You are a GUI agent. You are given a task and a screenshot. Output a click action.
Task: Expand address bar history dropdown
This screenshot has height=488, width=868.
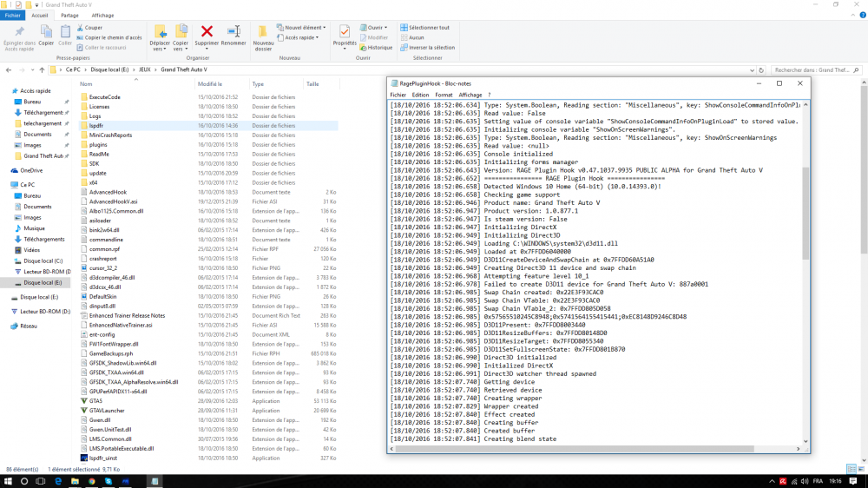(752, 70)
